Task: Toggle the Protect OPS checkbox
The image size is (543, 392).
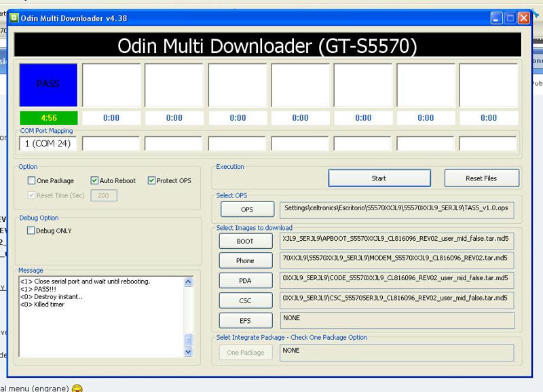Action: click(152, 181)
